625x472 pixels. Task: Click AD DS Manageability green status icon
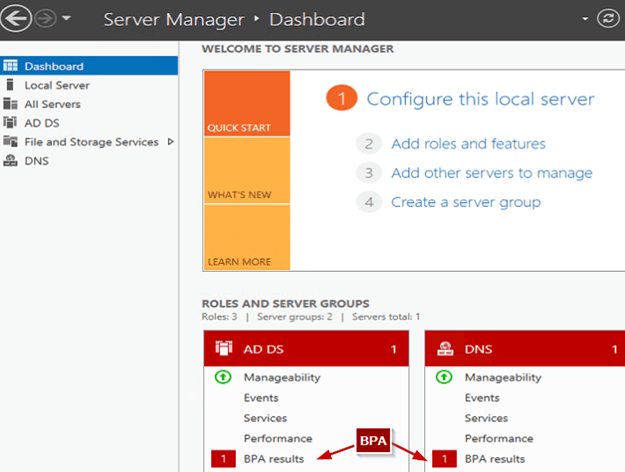pos(223,377)
